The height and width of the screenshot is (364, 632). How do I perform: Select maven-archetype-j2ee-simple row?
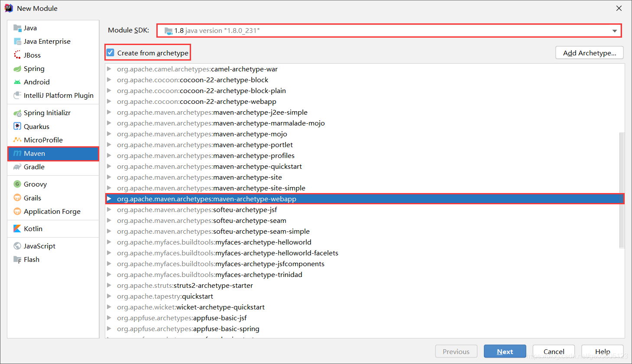tap(365, 112)
